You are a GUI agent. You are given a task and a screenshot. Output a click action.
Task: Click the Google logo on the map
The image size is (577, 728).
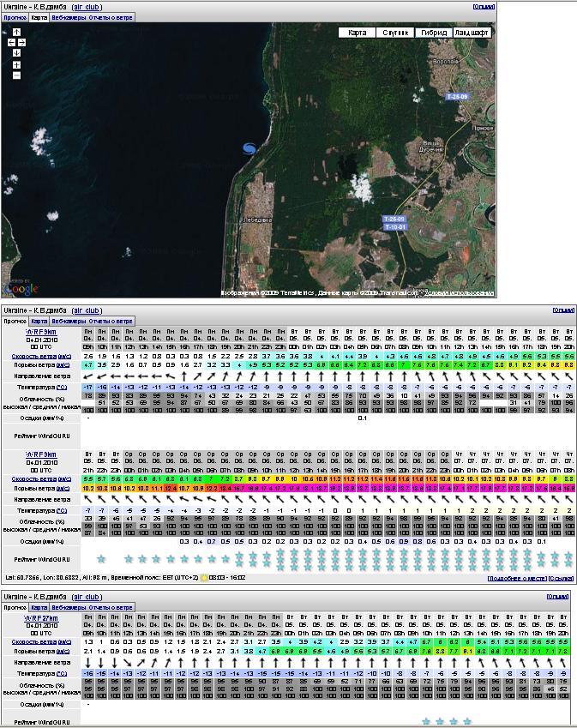point(21,289)
